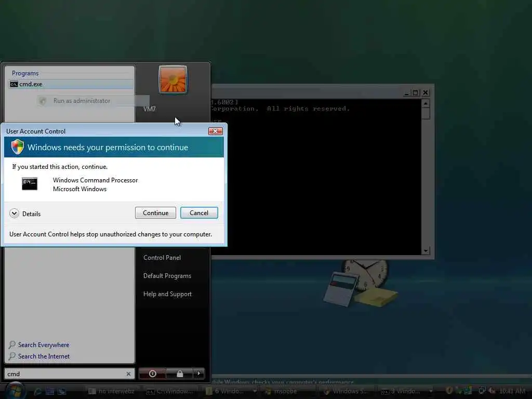Maximize the command prompt window
The width and height of the screenshot is (532, 399).
tap(415, 92)
